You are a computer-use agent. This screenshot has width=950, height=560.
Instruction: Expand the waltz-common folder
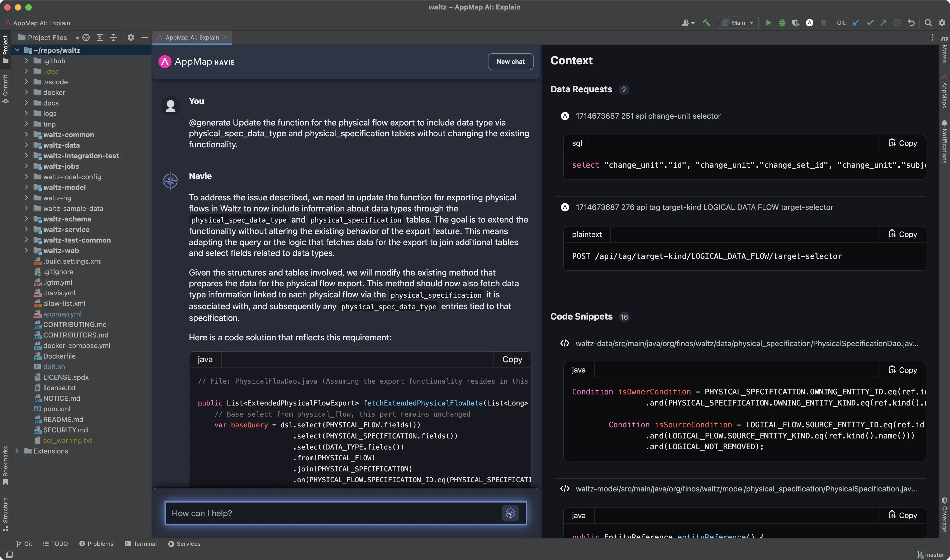pyautogui.click(x=26, y=134)
